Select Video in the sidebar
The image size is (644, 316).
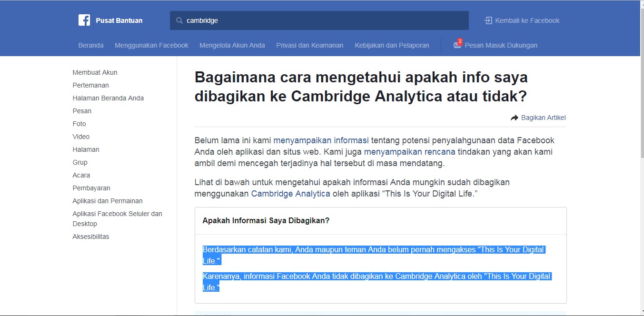click(81, 137)
